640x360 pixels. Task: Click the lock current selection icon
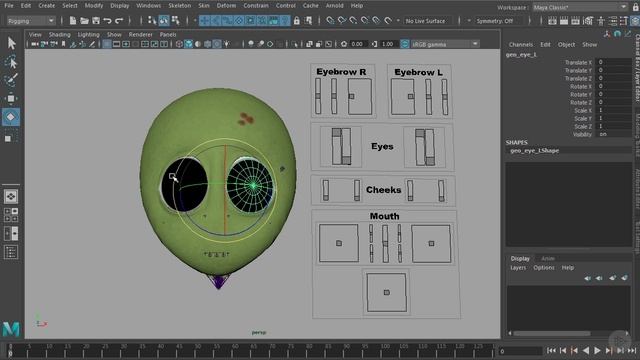click(x=297, y=21)
